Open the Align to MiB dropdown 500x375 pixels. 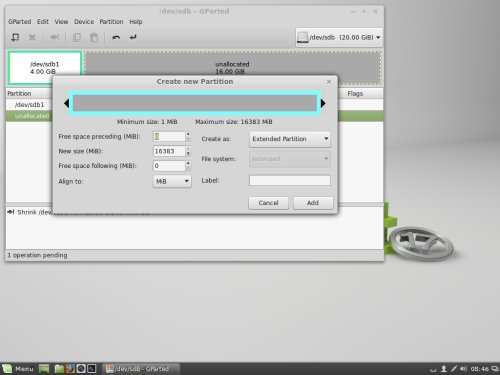point(172,181)
